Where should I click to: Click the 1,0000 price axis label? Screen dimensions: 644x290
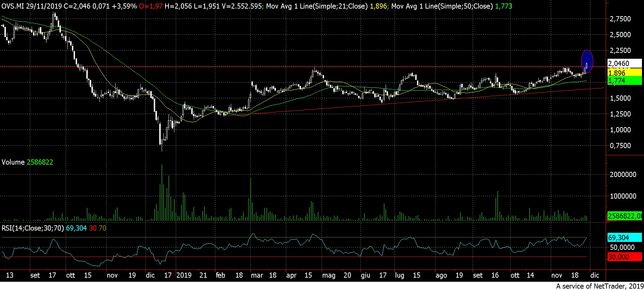pyautogui.click(x=620, y=130)
